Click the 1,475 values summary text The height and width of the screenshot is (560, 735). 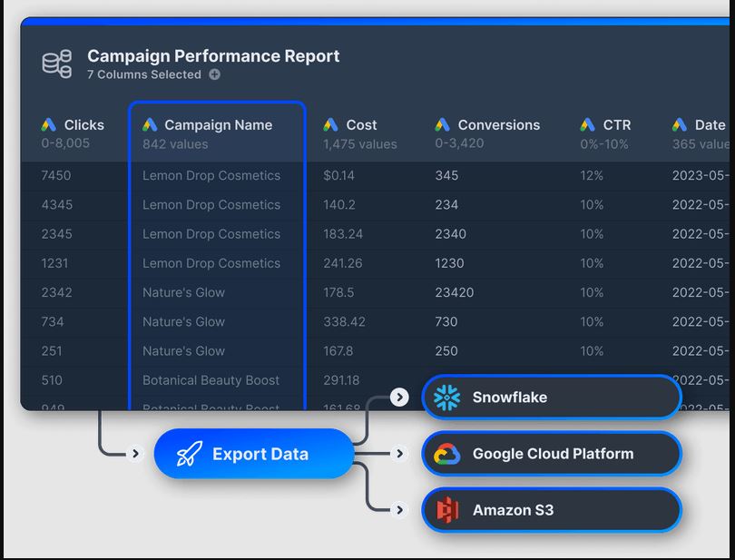(360, 144)
